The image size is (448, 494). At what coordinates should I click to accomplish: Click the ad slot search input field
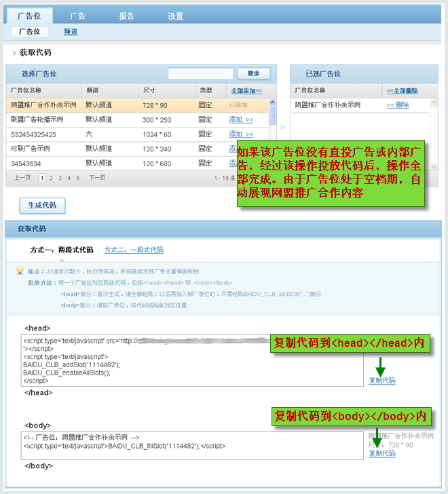point(201,73)
